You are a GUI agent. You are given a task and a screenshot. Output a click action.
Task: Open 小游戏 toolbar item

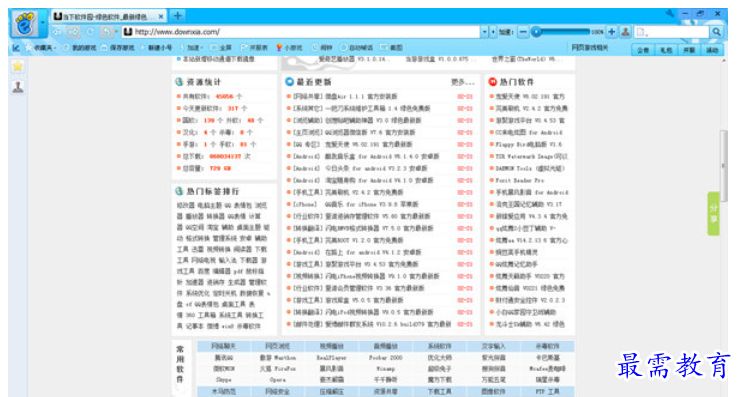(289, 48)
